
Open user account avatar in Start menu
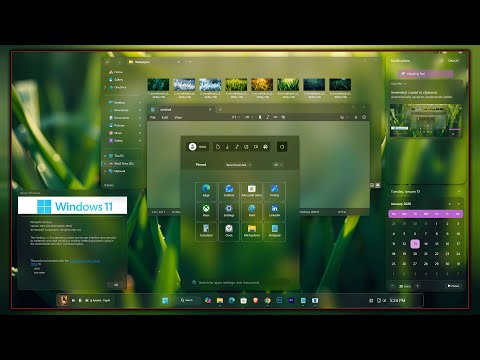[192, 147]
